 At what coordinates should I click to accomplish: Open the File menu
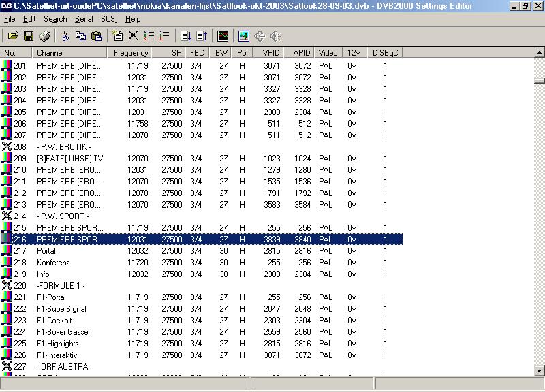click(10, 19)
